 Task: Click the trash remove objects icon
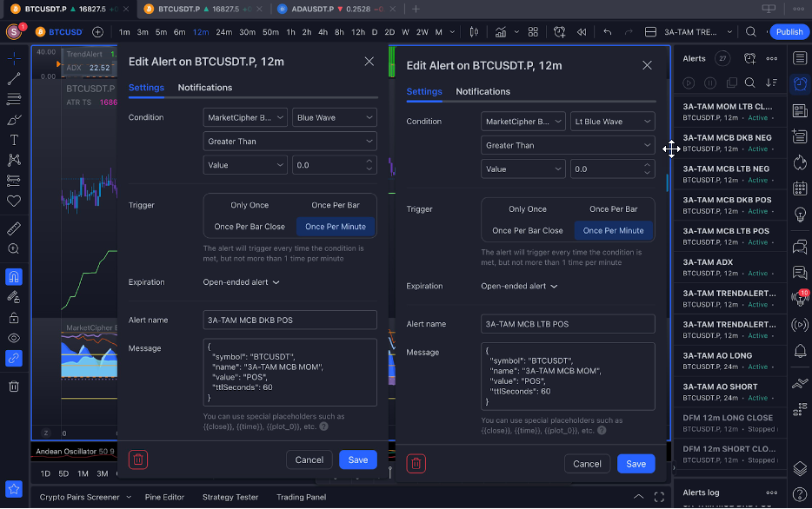[14, 386]
